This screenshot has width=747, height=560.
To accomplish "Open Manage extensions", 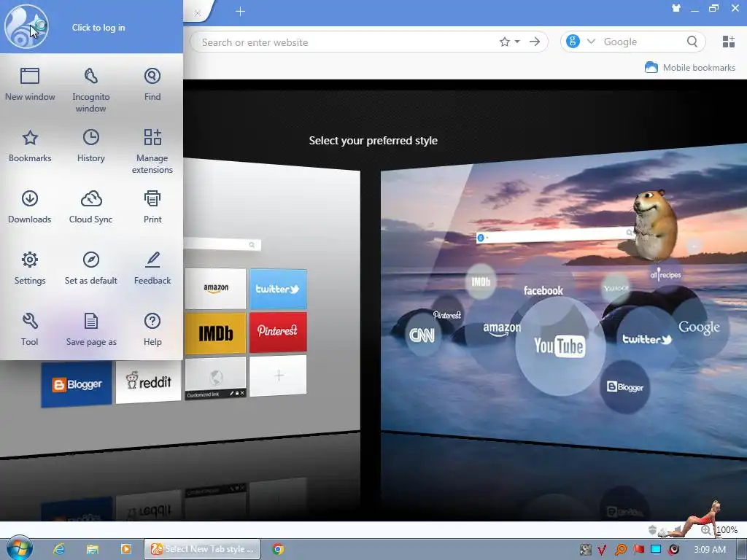I will coord(152,152).
